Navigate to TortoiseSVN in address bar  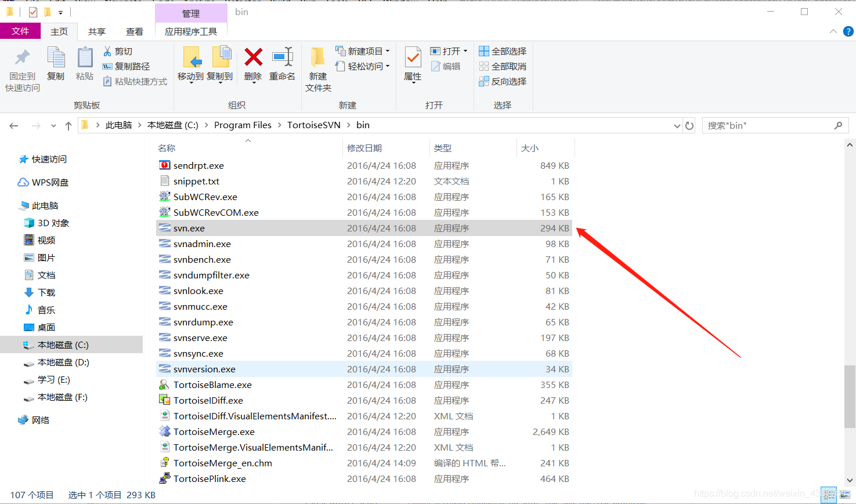click(x=313, y=125)
